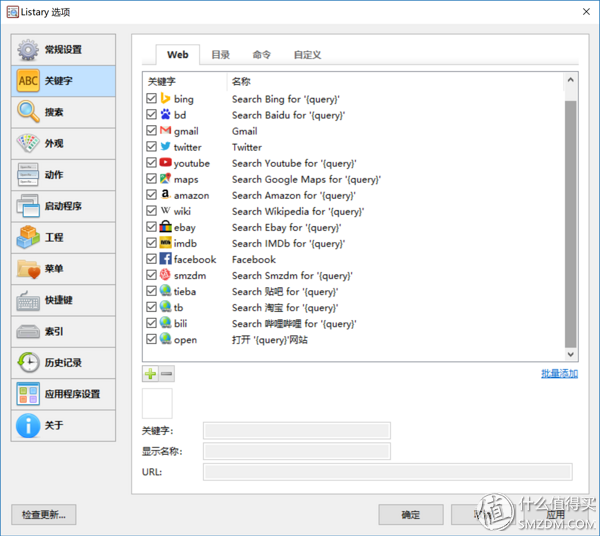
Task: Click the 确定 button
Action: click(x=411, y=515)
